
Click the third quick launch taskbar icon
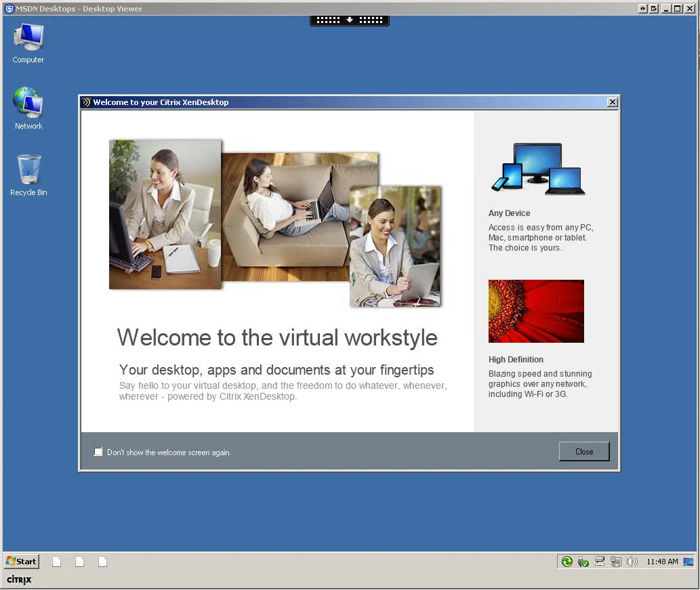(103, 562)
